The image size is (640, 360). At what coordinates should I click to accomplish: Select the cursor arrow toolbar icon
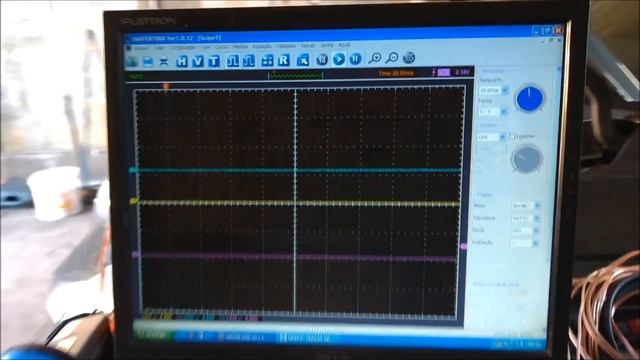(x=303, y=60)
